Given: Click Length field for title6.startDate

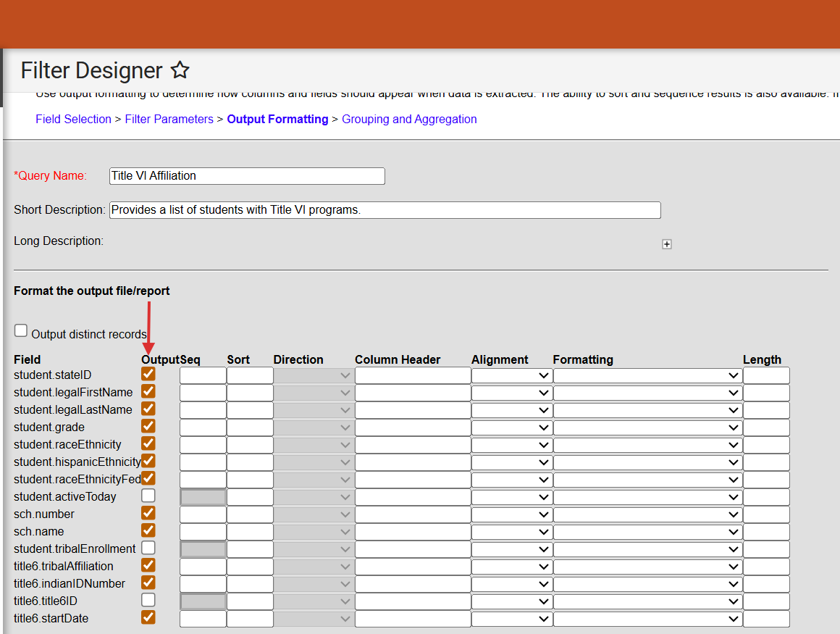Looking at the screenshot, I should [x=766, y=619].
